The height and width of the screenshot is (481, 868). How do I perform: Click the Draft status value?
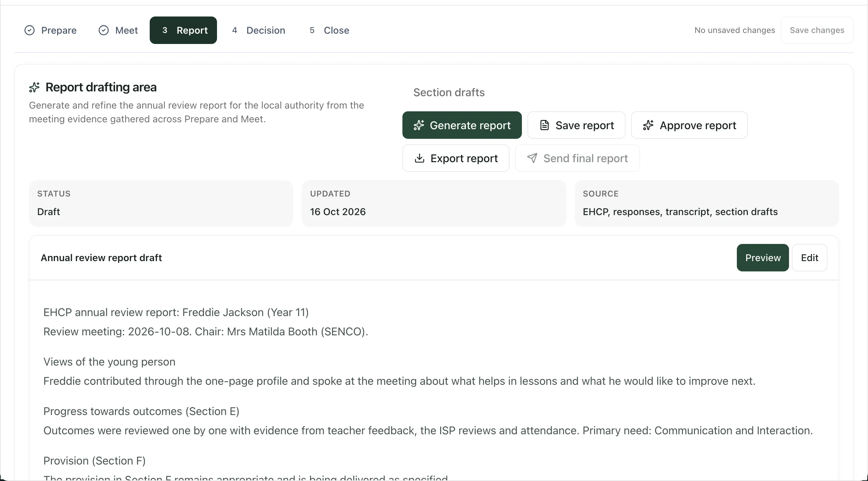click(x=48, y=212)
